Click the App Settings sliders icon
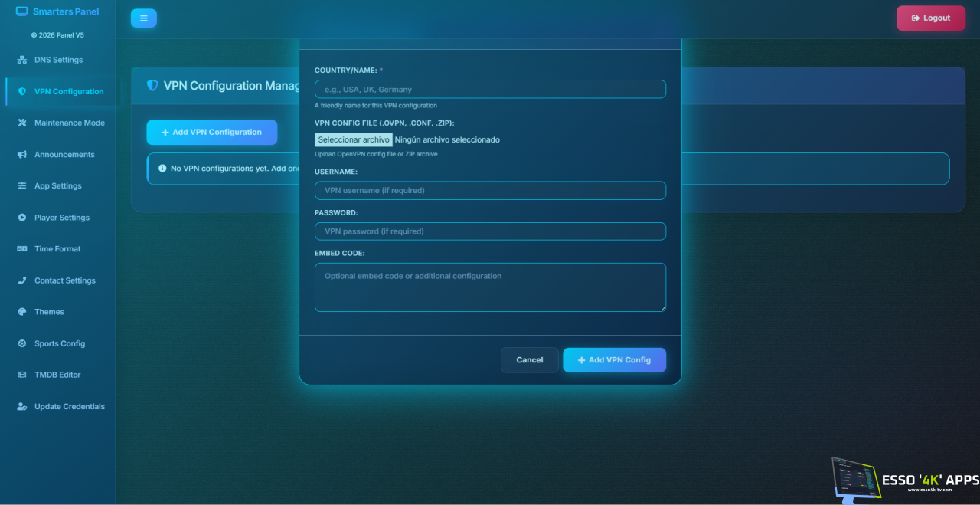The height and width of the screenshot is (505, 980). (22, 186)
